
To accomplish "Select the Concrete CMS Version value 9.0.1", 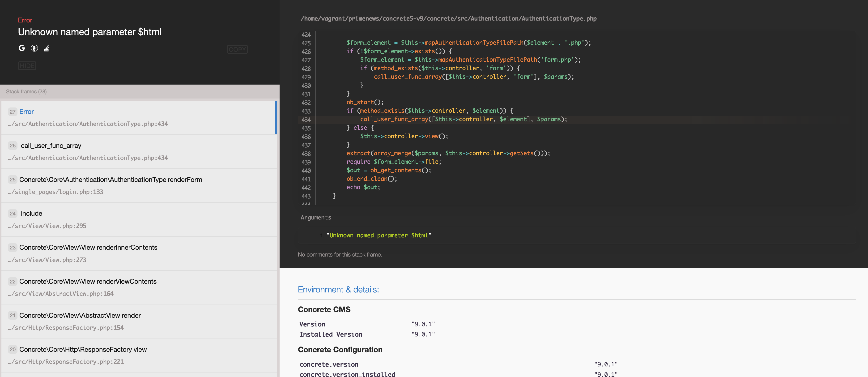I will coord(423,324).
